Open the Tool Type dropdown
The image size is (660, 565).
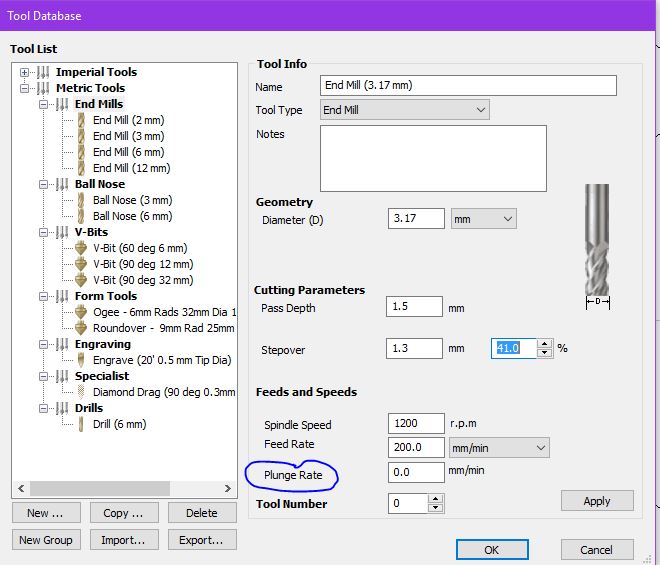point(405,110)
